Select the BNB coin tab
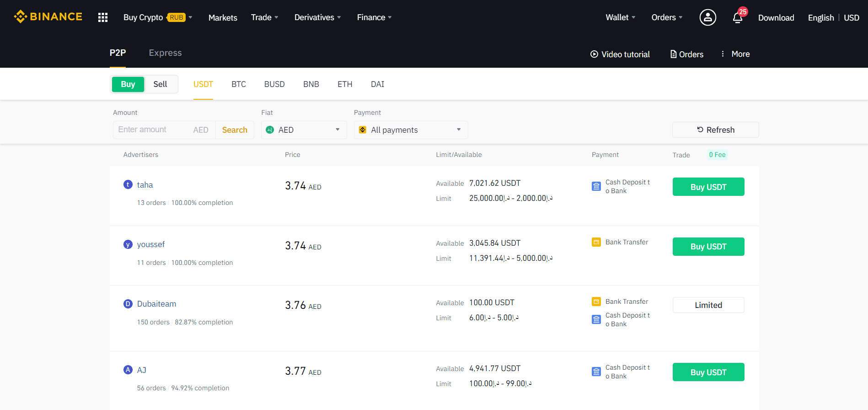The image size is (868, 410). tap(311, 84)
